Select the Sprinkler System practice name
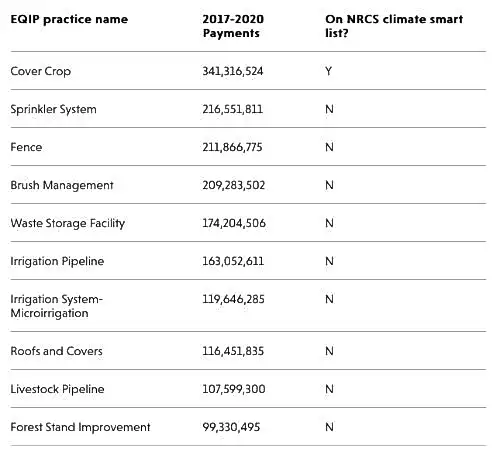The width and height of the screenshot is (500, 456). [x=53, y=109]
